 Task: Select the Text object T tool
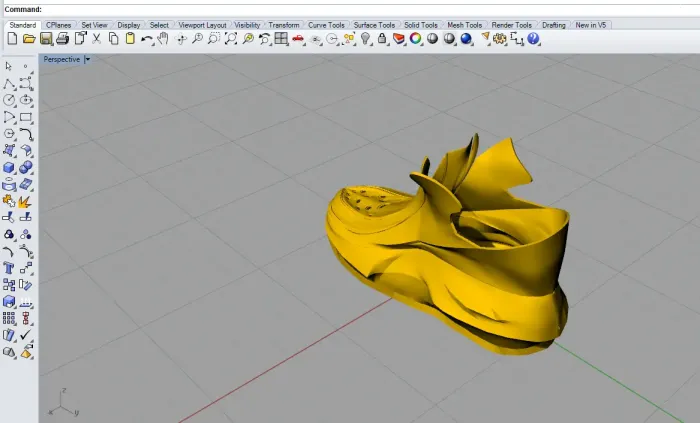point(8,268)
